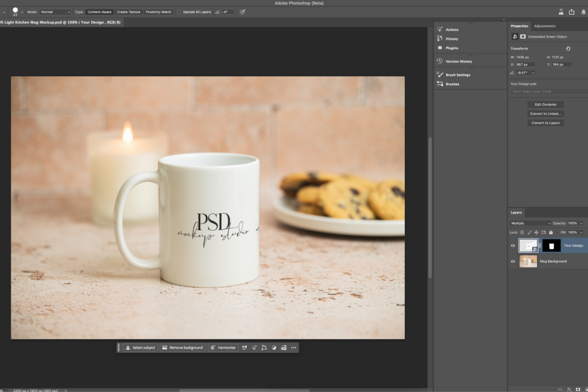Enable the Sample All Layers checkbox
The width and height of the screenshot is (588, 392).
179,11
